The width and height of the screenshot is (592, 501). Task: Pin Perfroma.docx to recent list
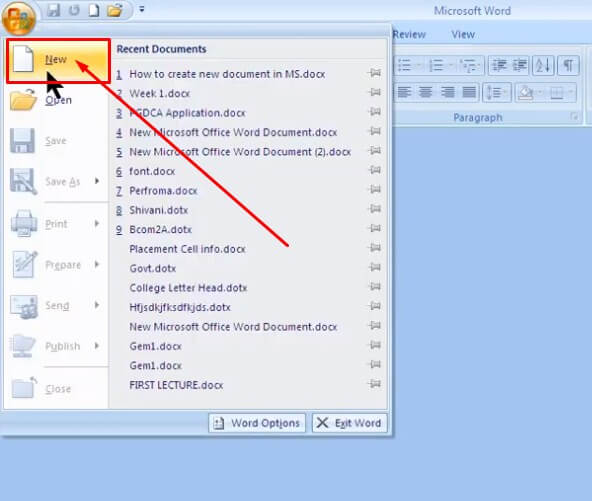coord(375,189)
